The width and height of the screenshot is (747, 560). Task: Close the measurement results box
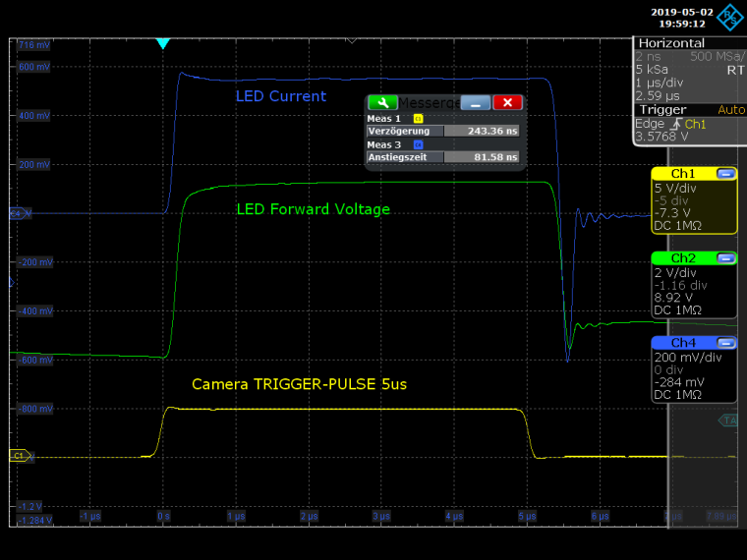coord(507,102)
